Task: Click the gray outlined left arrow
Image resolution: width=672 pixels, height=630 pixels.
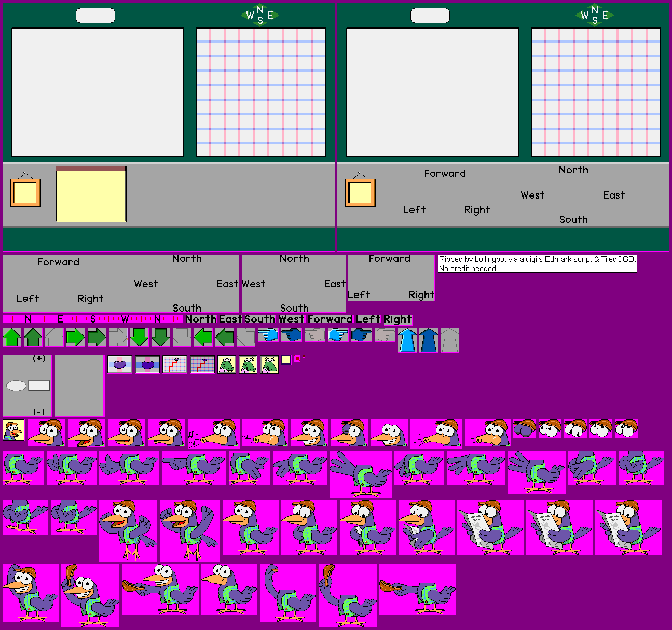Action: pos(245,338)
